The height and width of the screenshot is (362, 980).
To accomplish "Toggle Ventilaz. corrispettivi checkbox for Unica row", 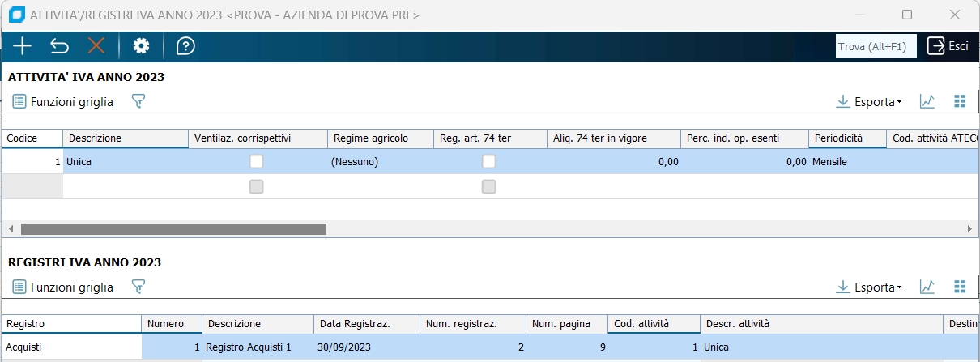I will click(257, 161).
